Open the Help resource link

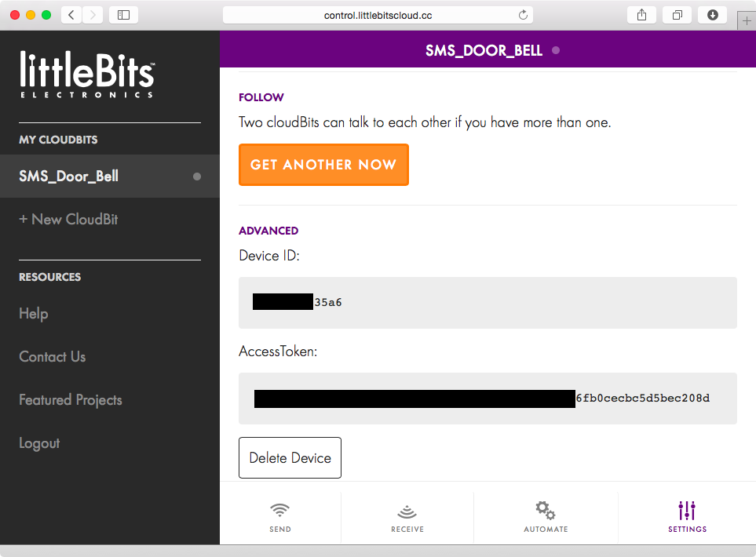33,314
